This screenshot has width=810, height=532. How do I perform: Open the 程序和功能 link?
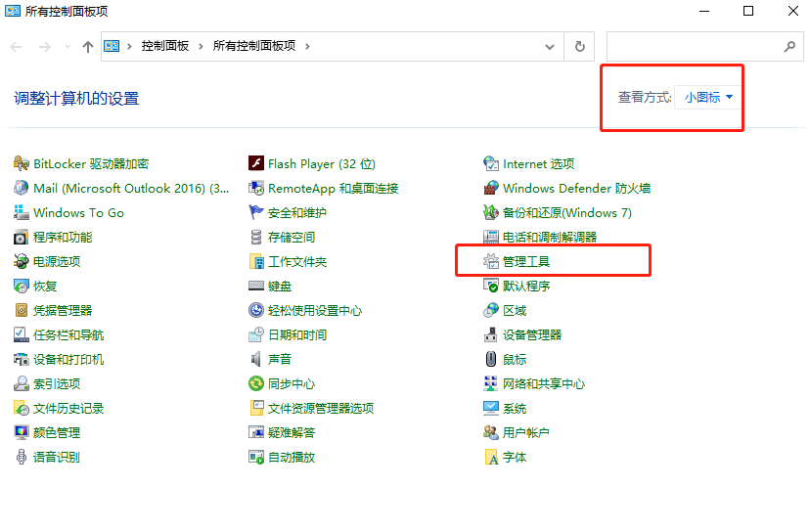click(63, 238)
